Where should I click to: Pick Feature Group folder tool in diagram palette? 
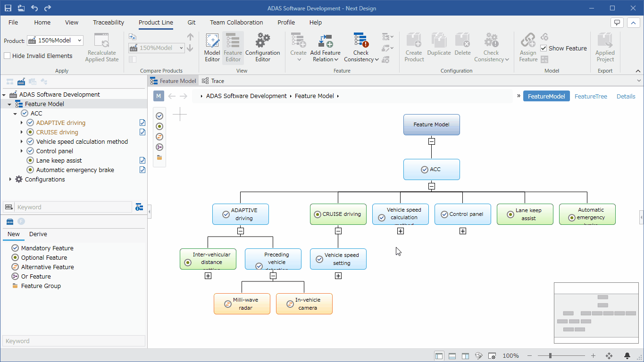pos(159,157)
